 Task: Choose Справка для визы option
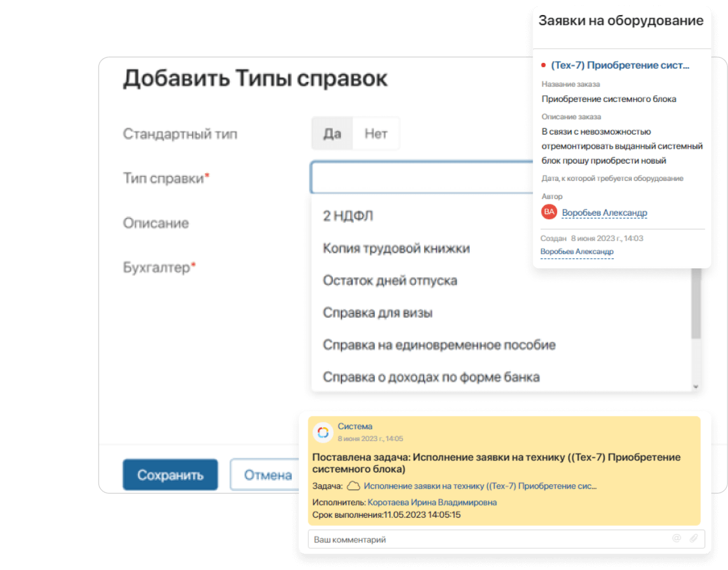[x=377, y=313]
